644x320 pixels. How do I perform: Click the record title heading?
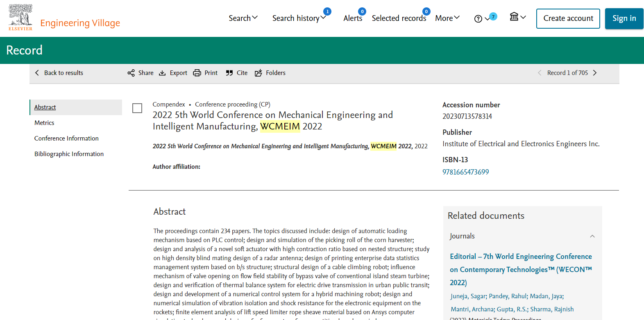coord(273,120)
